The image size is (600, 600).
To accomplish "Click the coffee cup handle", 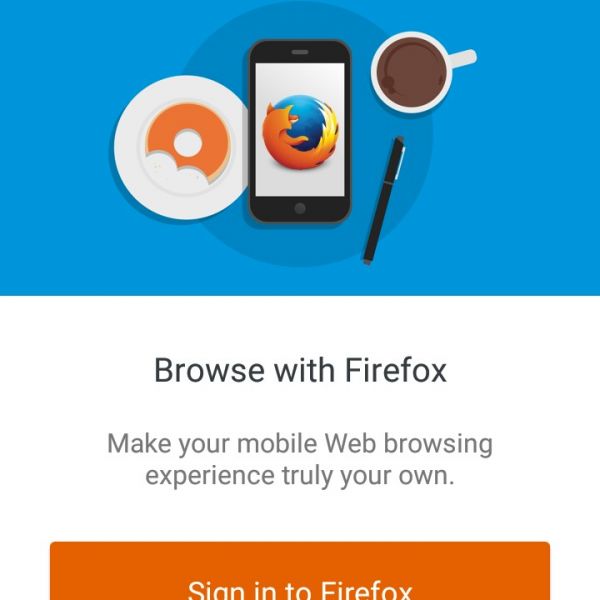I will [463, 59].
